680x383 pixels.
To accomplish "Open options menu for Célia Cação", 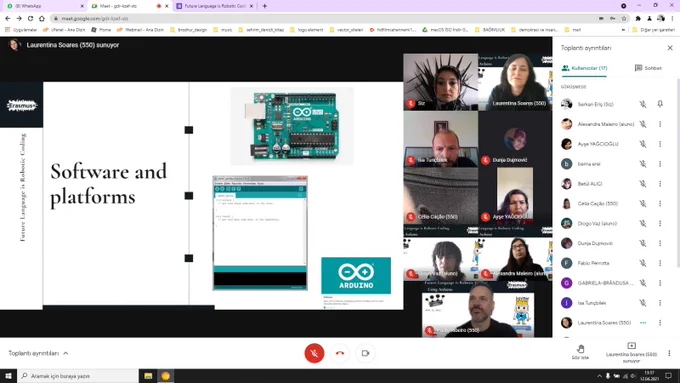I will 660,203.
